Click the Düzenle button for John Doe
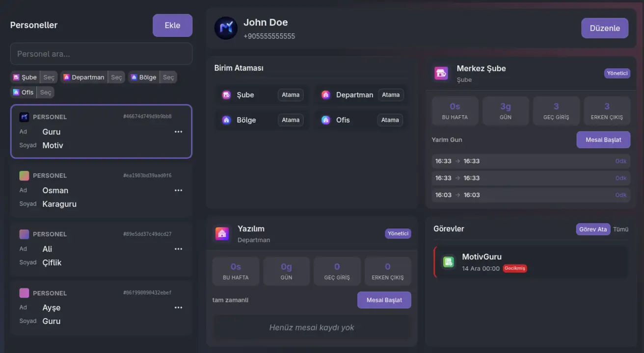 [x=605, y=28]
